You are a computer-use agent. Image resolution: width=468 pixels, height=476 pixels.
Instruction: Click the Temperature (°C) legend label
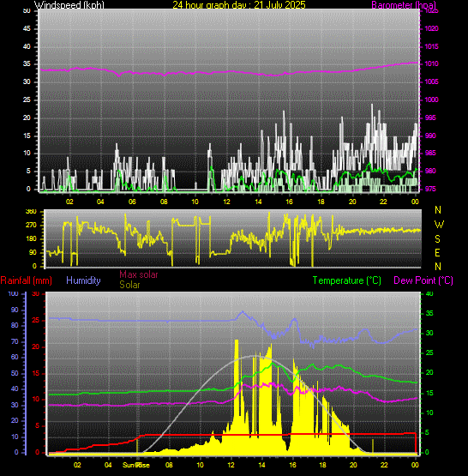pyautogui.click(x=346, y=280)
